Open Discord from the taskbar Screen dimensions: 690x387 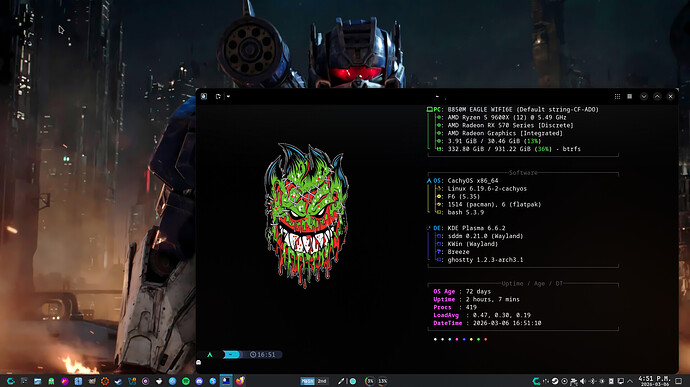pos(199,381)
